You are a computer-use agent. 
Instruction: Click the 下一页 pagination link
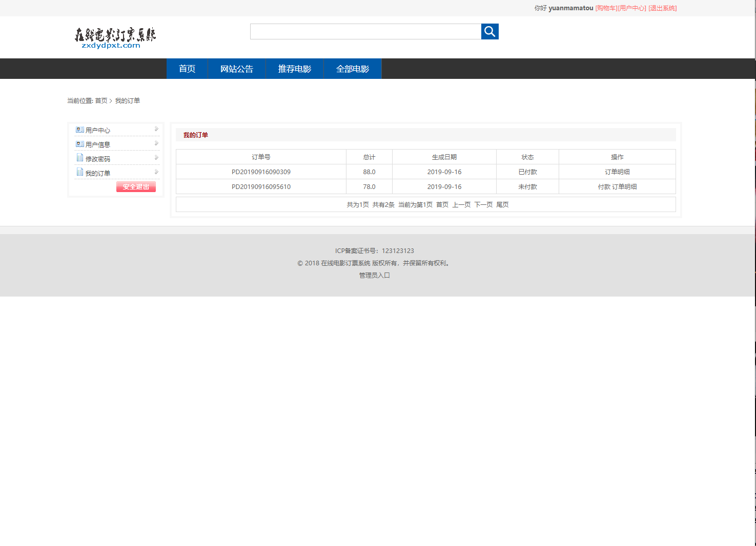tap(483, 205)
